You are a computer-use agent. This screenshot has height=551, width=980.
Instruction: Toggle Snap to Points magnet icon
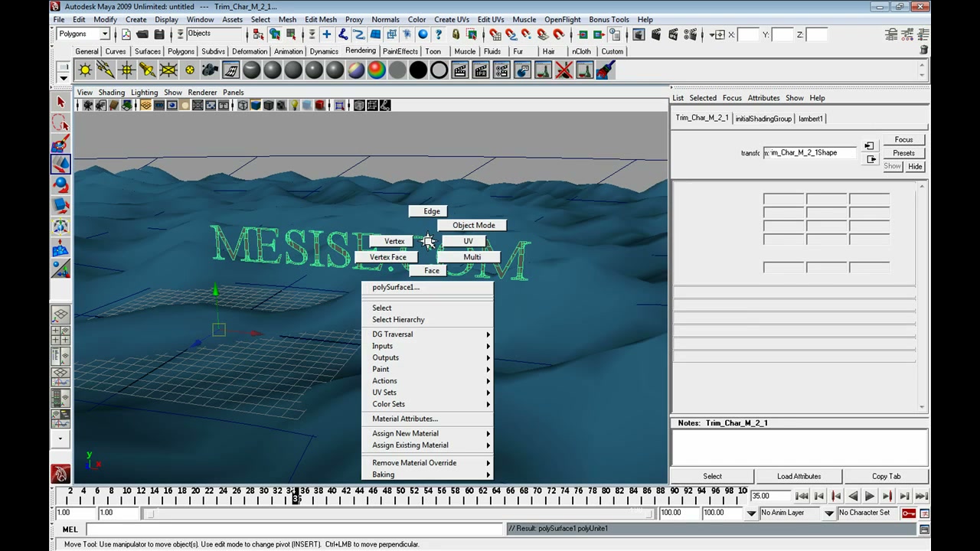[527, 34]
